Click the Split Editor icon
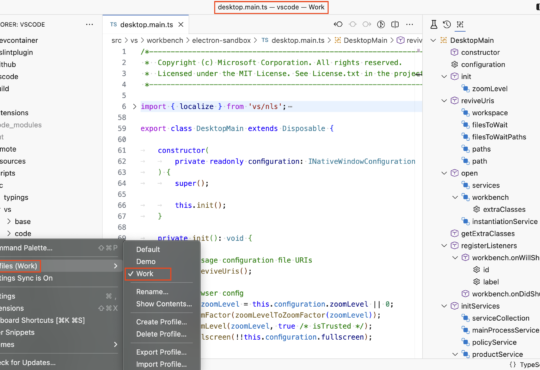The image size is (540, 370). click(395, 24)
